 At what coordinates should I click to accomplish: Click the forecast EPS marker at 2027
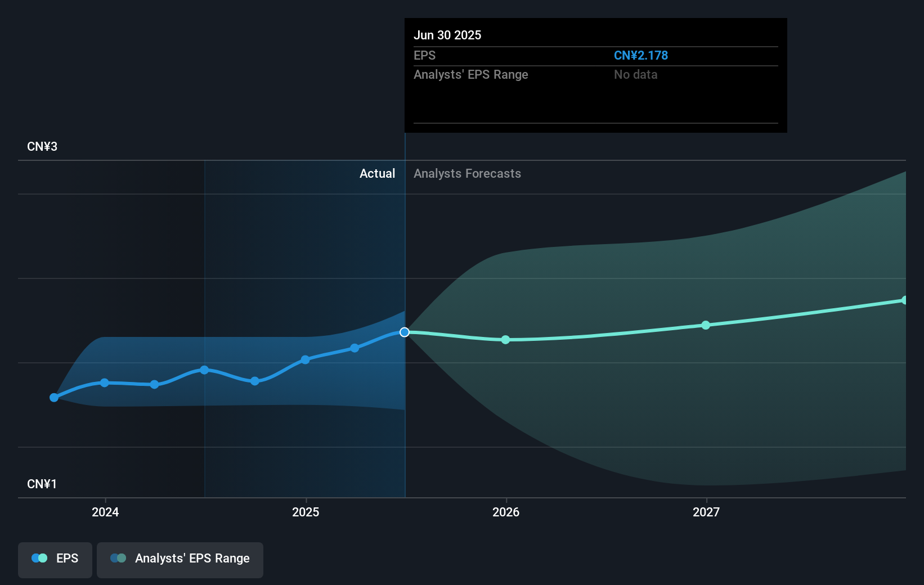[706, 325]
